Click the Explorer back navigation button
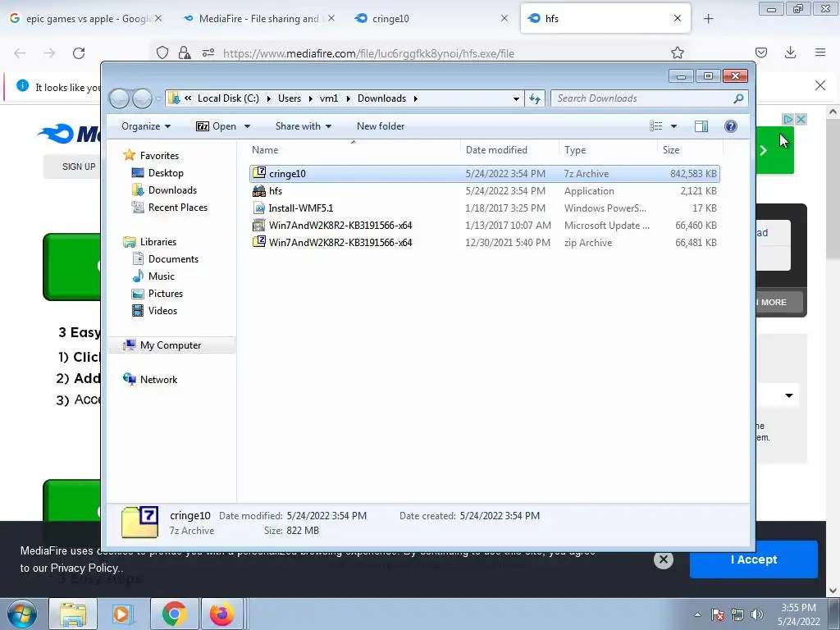 [119, 98]
